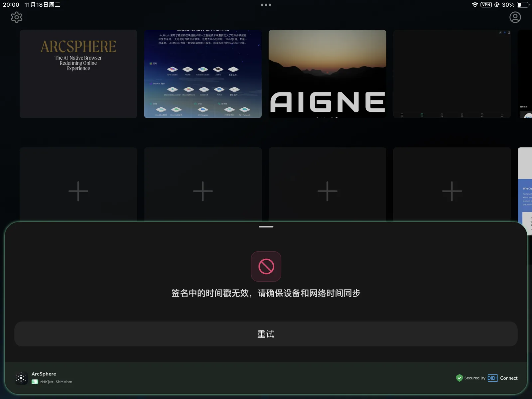Add a tab using plus below the dark thumbnail

click(x=452, y=191)
